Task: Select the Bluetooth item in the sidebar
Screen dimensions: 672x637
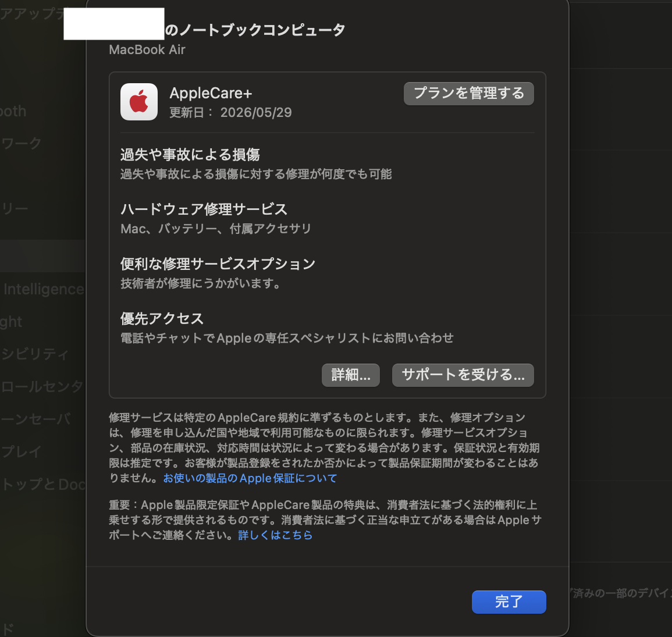Action: (14, 111)
